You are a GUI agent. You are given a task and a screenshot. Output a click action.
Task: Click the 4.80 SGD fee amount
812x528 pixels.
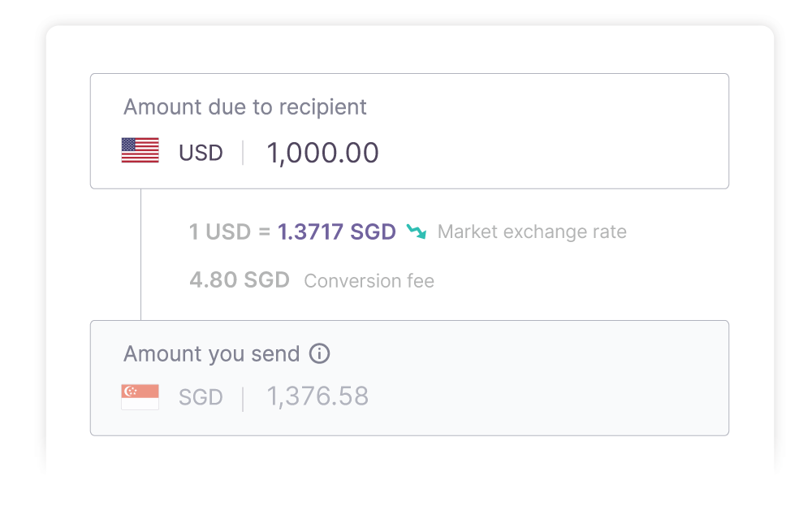click(240, 279)
